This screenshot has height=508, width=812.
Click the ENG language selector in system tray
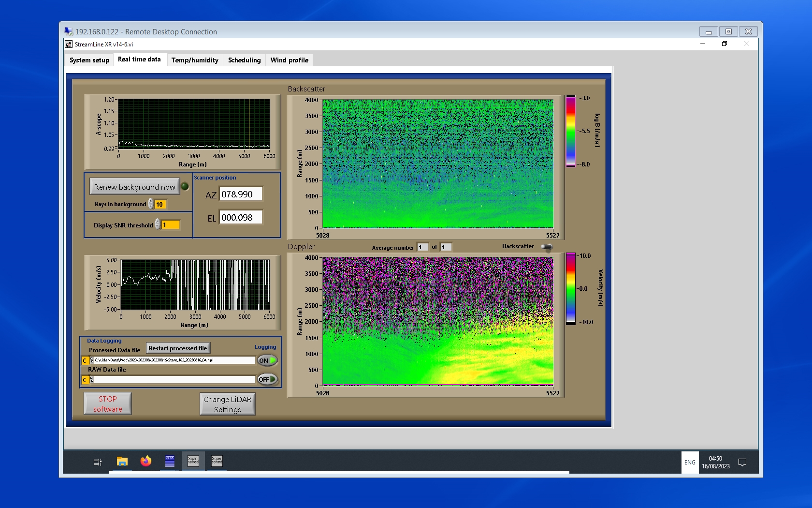tap(690, 463)
